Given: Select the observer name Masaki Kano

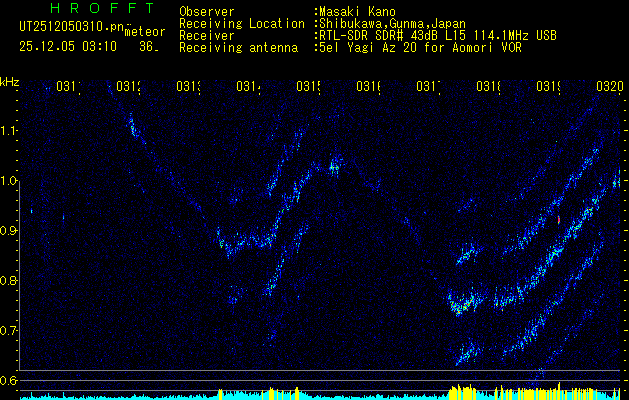Looking at the screenshot, I should 355,11.
